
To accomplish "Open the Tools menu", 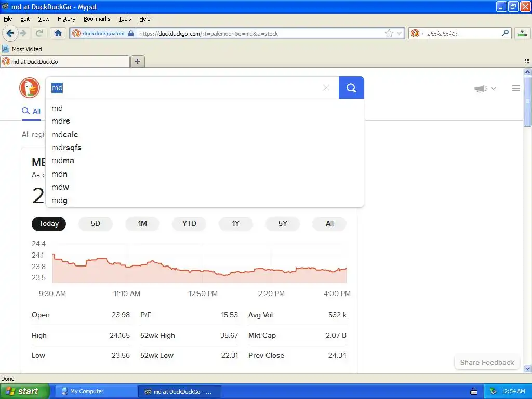I will (125, 19).
